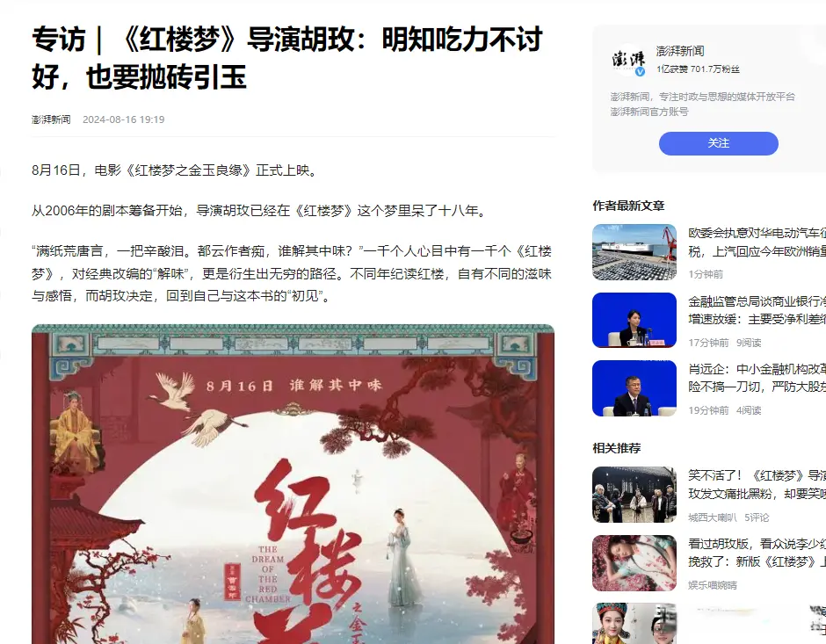Viewport: 826px width, 644px height.
Task: Click the 红楼梦 movie poster image
Action: (x=293, y=484)
